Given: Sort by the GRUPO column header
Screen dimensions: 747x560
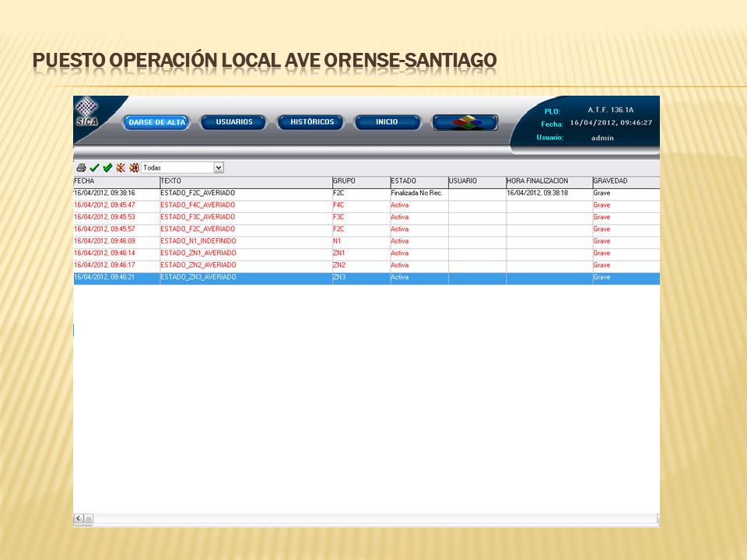Looking at the screenshot, I should click(x=361, y=181).
